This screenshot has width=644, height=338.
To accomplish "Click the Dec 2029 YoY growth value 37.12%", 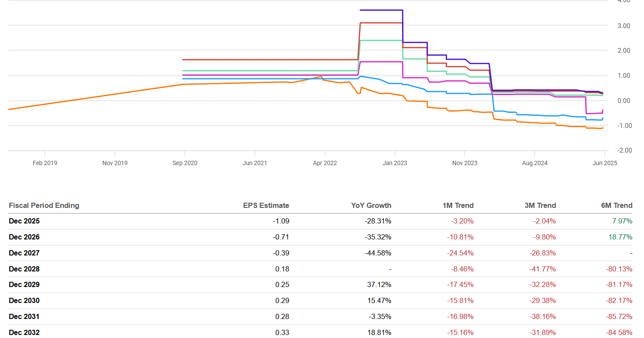I will 380,285.
